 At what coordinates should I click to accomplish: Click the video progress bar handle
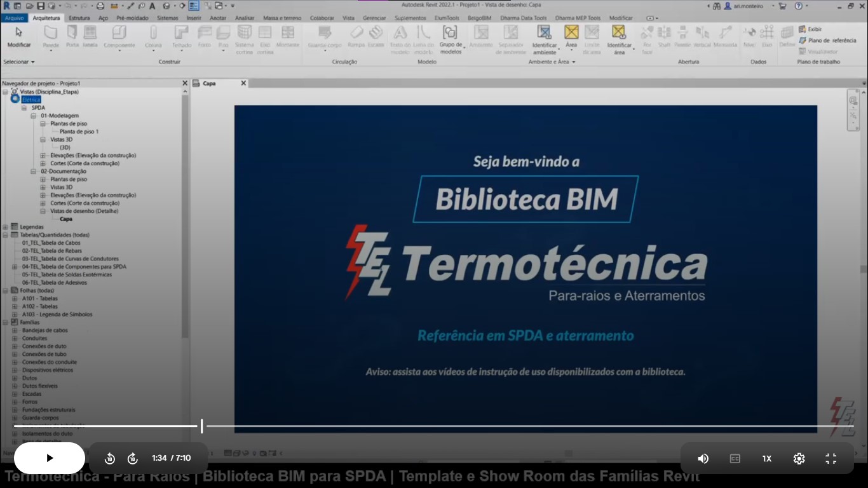[201, 426]
